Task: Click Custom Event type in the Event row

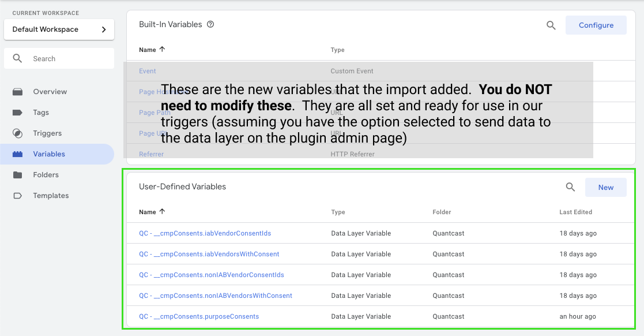Action: (x=352, y=71)
